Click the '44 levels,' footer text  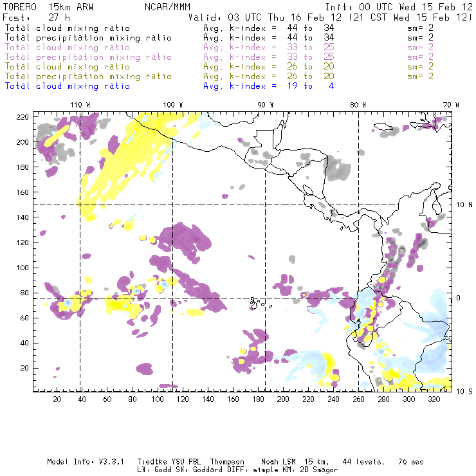pyautogui.click(x=363, y=462)
